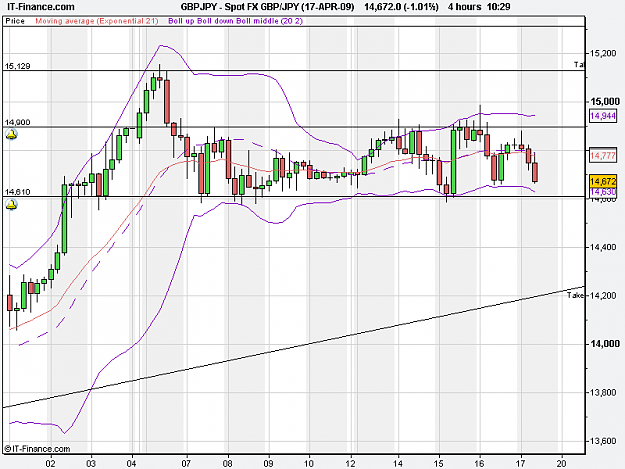Click the date label 09 on the time axis
625x469 pixels.
268,463
